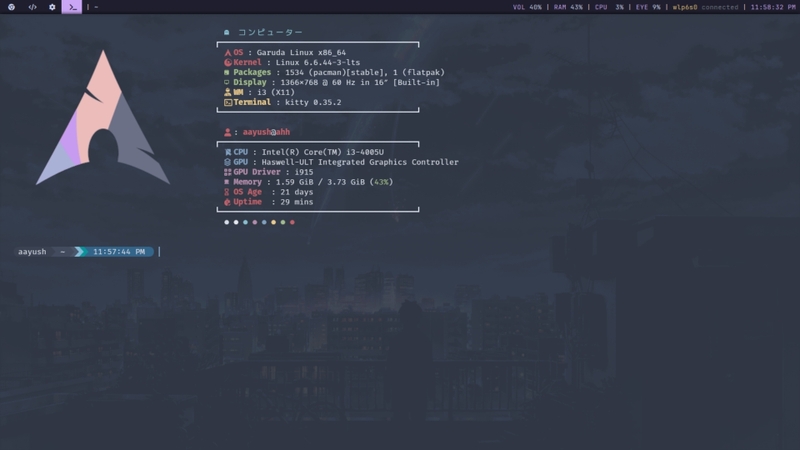Click the CPU chip icon
The width and height of the screenshot is (800, 450).
pyautogui.click(x=228, y=152)
